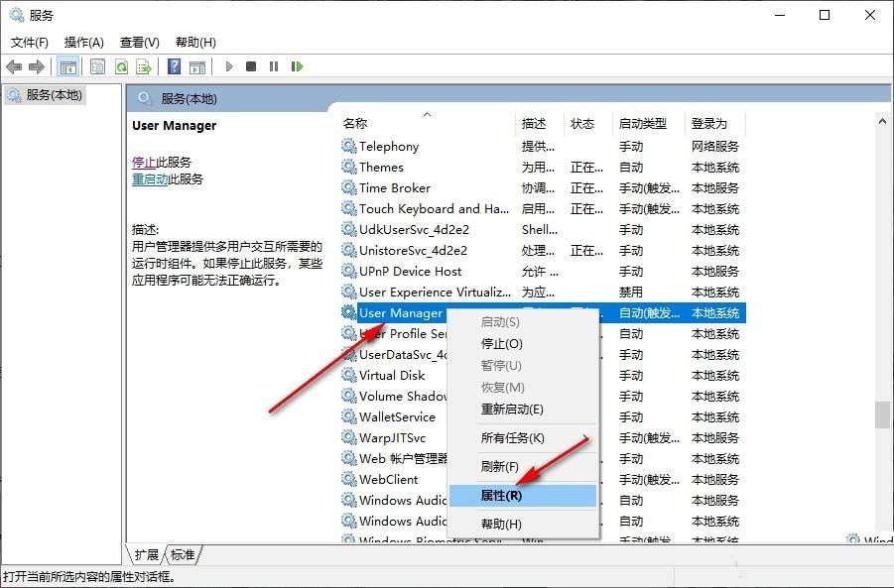
Task: Click the Refresh toolbar icon
Action: point(121,66)
